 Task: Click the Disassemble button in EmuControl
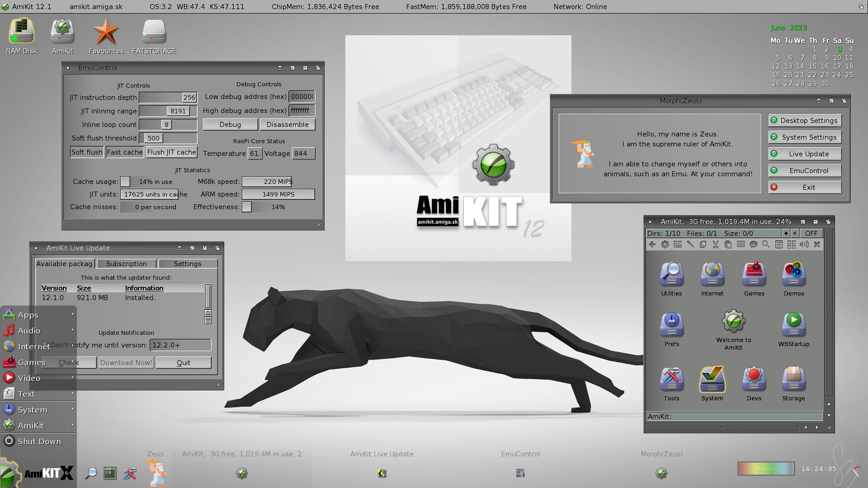point(287,124)
